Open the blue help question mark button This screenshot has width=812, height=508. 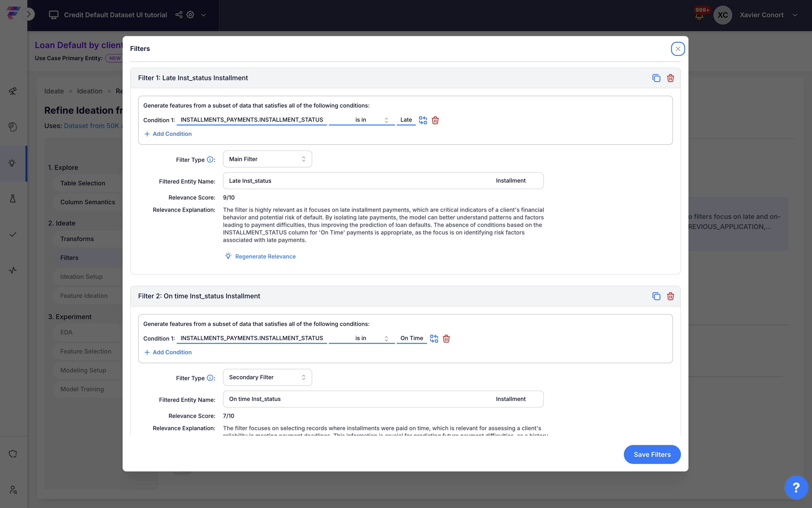point(796,487)
